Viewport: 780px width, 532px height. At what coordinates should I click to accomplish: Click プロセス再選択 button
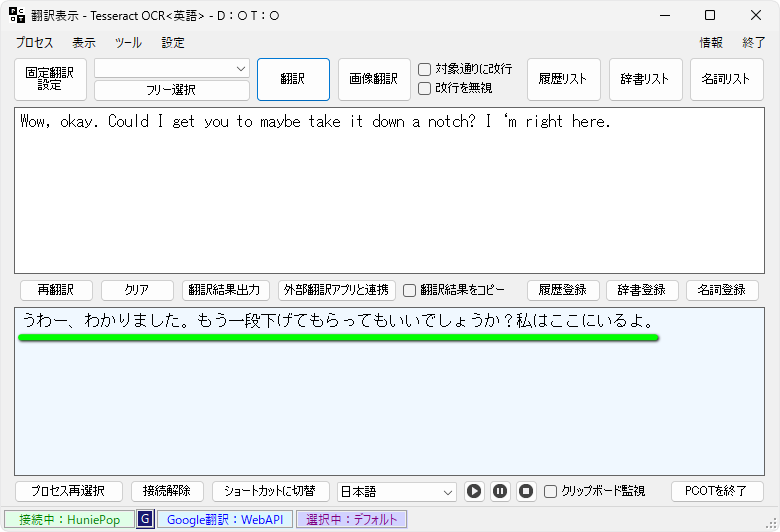[x=69, y=492]
